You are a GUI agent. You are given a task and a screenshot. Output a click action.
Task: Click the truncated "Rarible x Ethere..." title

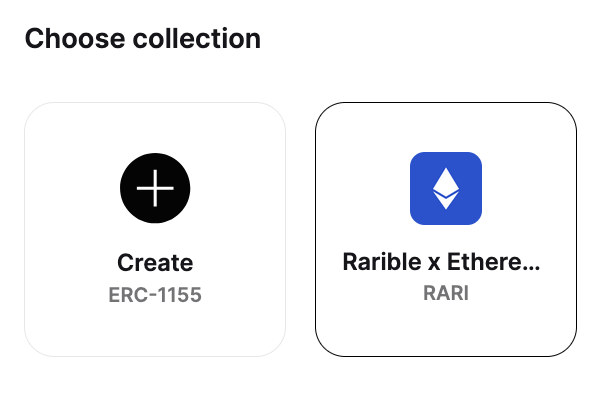click(441, 262)
